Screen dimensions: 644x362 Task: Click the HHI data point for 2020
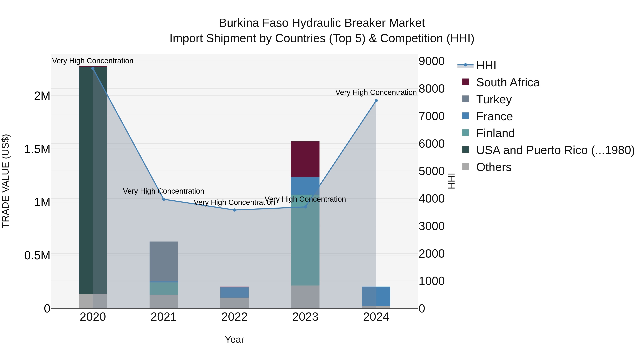tap(93, 68)
